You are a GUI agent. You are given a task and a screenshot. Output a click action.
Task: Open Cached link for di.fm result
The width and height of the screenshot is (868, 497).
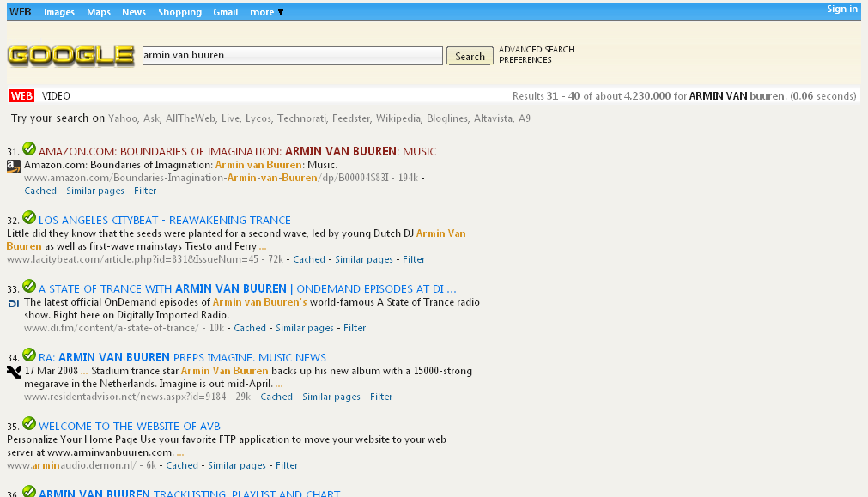pos(250,328)
